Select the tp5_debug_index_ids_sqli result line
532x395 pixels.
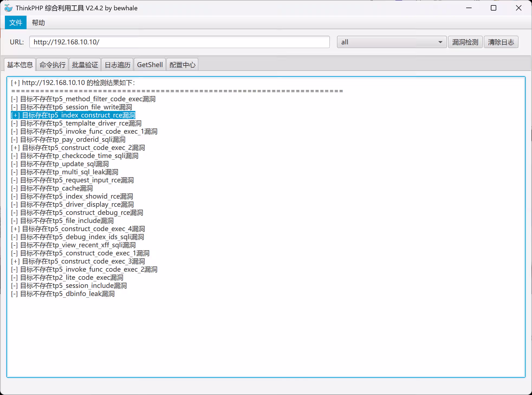coord(77,237)
